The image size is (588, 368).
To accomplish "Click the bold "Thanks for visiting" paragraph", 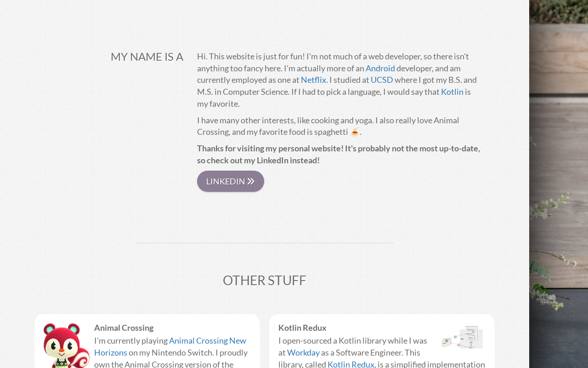I will (x=338, y=154).
